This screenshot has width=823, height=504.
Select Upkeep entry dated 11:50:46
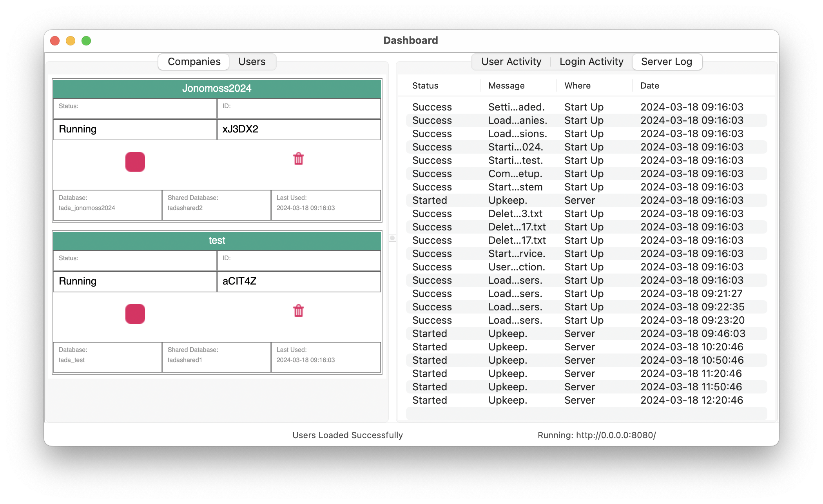586,387
